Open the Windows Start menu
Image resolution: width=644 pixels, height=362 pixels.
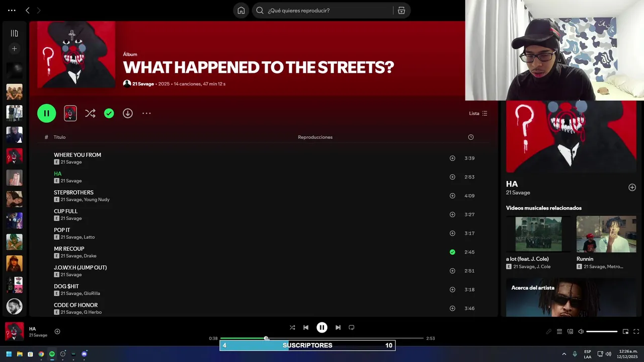tap(9, 354)
